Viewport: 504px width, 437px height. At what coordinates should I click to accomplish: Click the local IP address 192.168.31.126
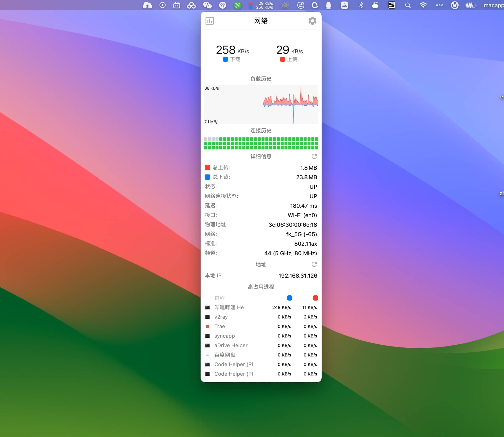(298, 276)
